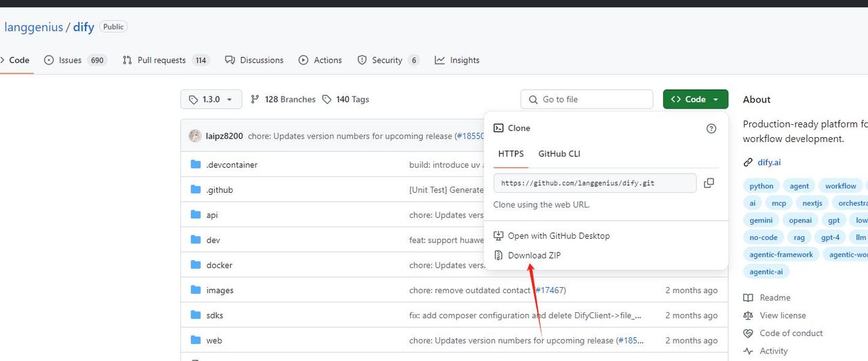This screenshot has height=361, width=868.
Task: Click the clone URL text field
Action: click(595, 183)
